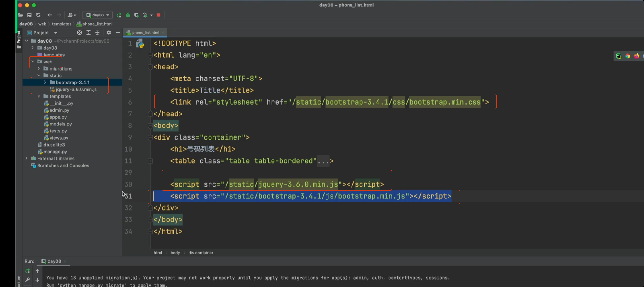Expand the folded table region on line 11
Viewport: 644px width, 287px height.
point(150,161)
